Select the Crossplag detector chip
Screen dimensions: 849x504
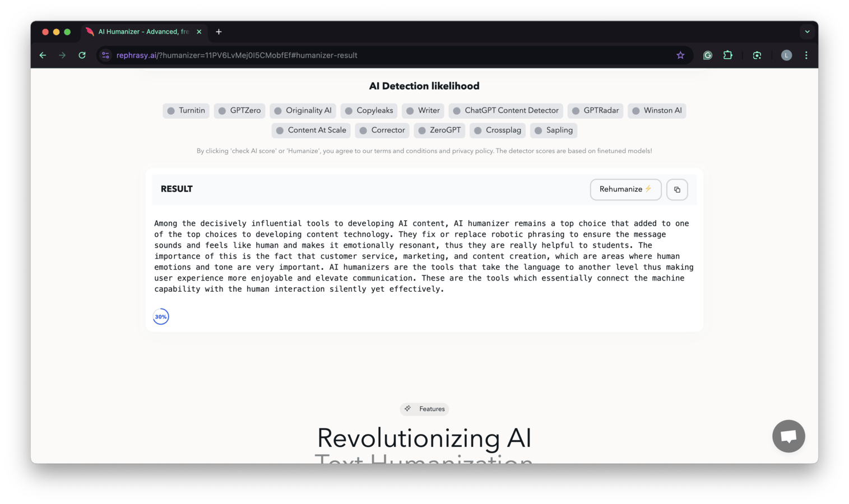(498, 130)
